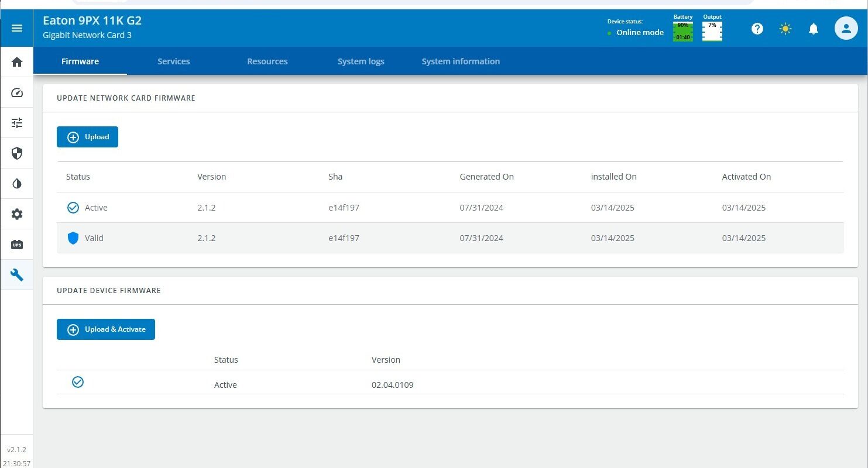Open the Protection shield sidebar icon
The height and width of the screenshot is (468, 868).
(17, 153)
